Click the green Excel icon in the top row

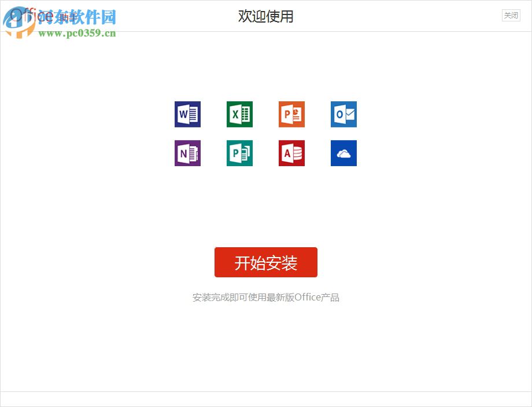239,114
